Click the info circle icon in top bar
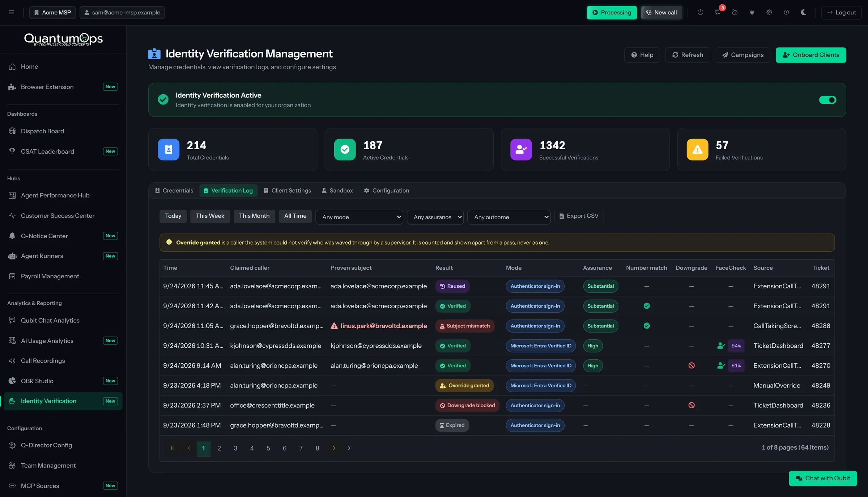 (x=786, y=12)
